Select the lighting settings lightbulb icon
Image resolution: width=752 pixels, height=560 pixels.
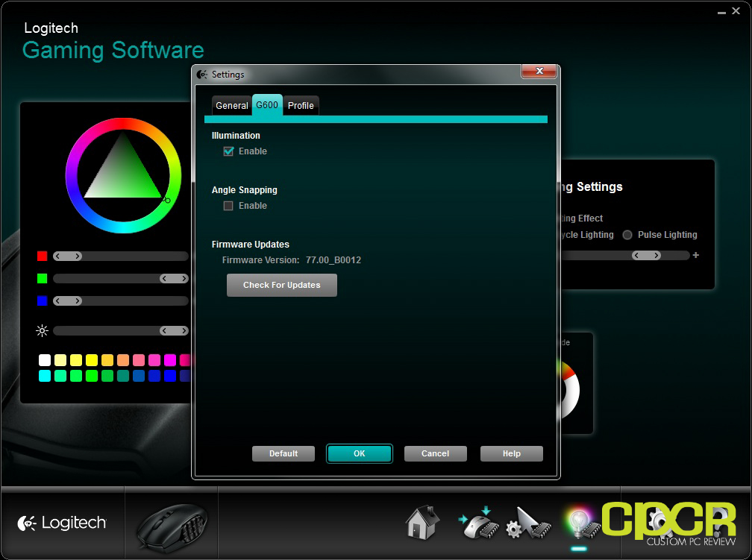coord(580,523)
